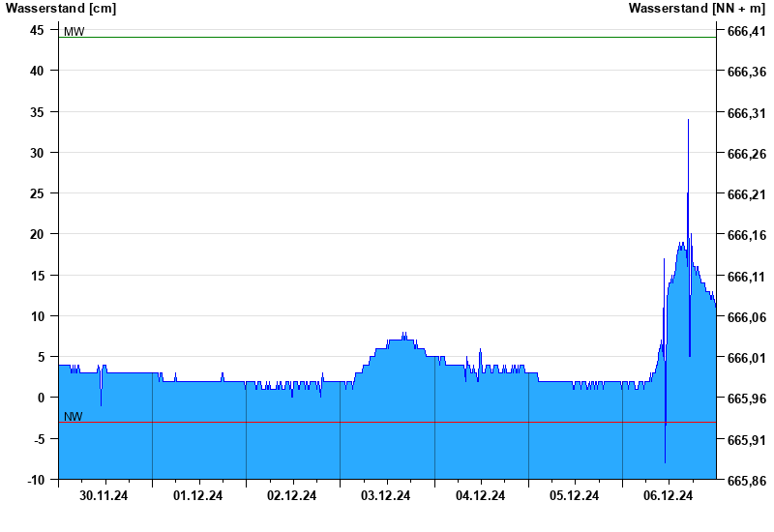The image size is (774, 532).
Task: Click the 665,86 value on the right axis
Action: (x=745, y=481)
